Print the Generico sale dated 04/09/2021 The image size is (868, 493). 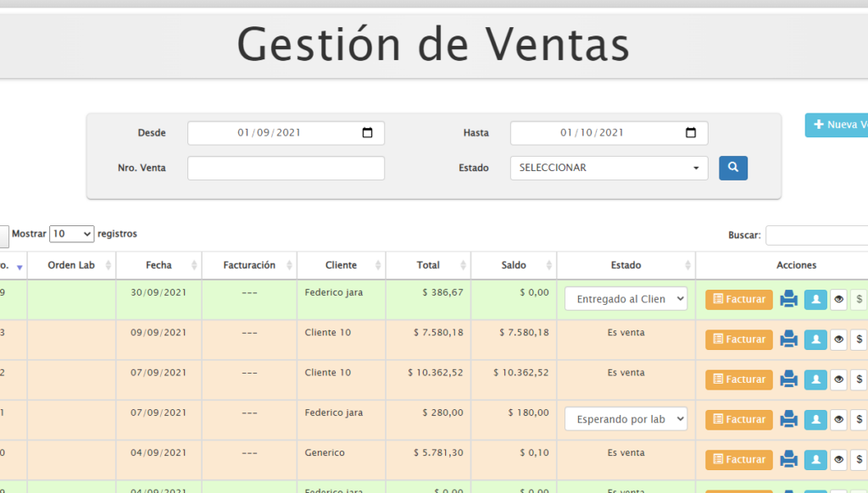(789, 459)
